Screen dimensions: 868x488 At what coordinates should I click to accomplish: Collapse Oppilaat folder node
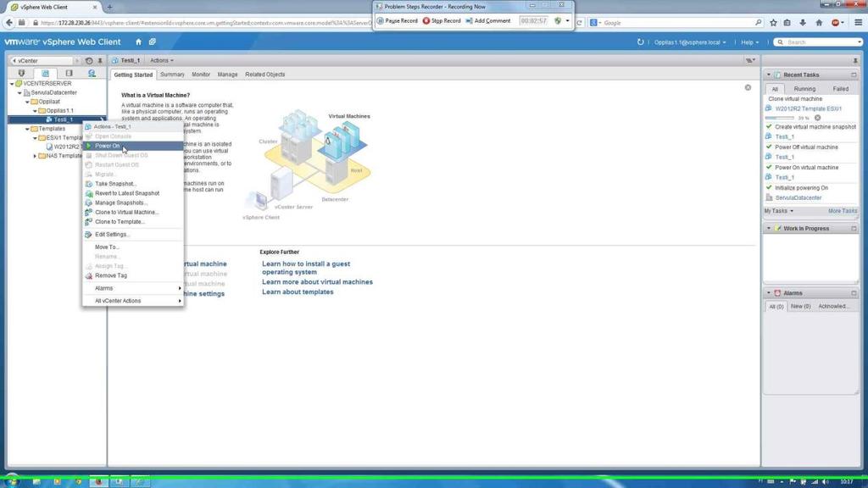[x=27, y=102]
